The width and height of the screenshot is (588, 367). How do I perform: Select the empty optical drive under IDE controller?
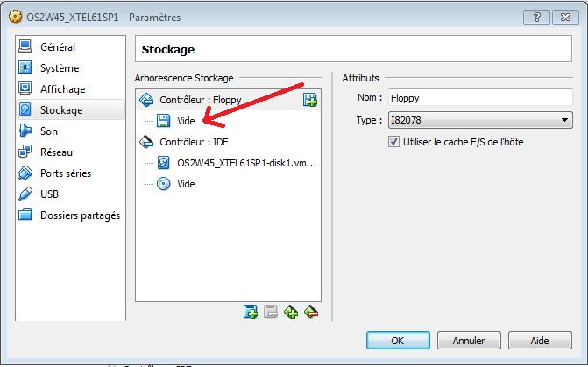[186, 184]
